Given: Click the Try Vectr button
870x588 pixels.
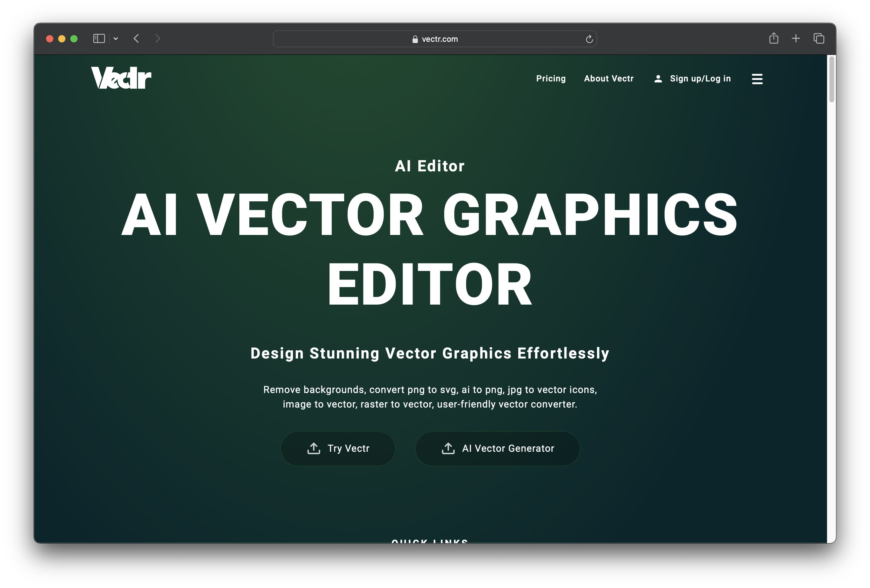Looking at the screenshot, I should click(338, 448).
